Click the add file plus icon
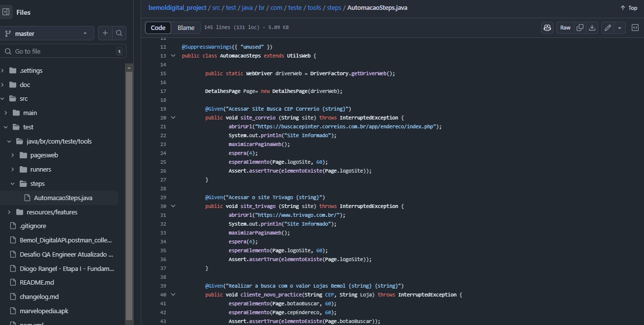Screen dimensions: 644x325 coord(105,33)
